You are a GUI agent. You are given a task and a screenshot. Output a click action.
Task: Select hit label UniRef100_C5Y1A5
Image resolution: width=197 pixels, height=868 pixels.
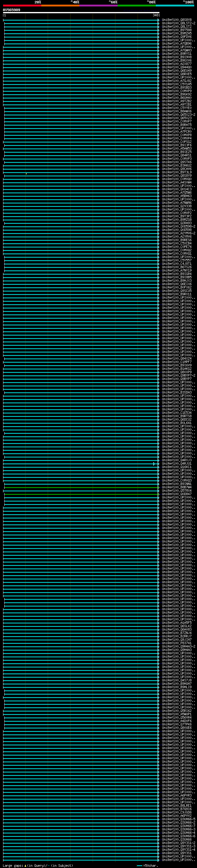pyautogui.click(x=177, y=84)
